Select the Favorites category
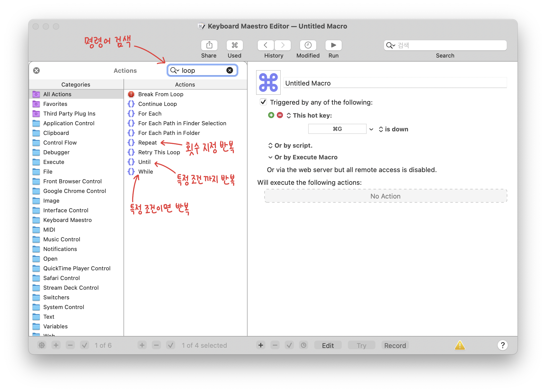The width and height of the screenshot is (546, 392). 76,104
